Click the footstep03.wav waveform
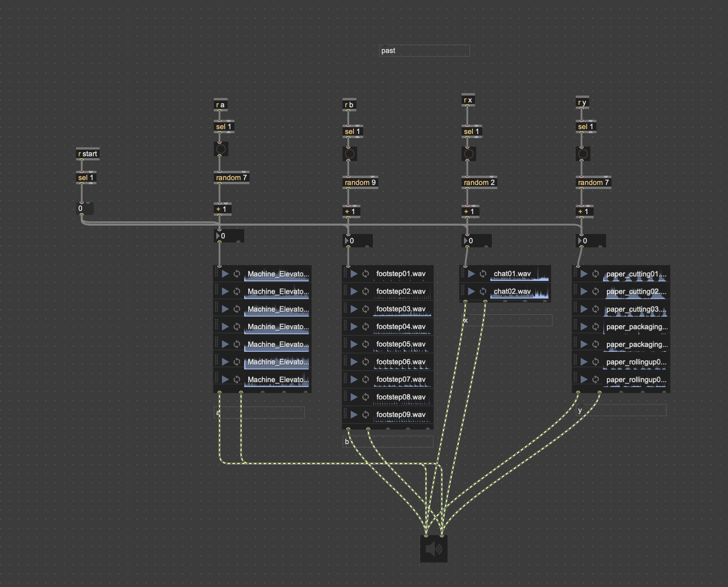 click(402, 309)
